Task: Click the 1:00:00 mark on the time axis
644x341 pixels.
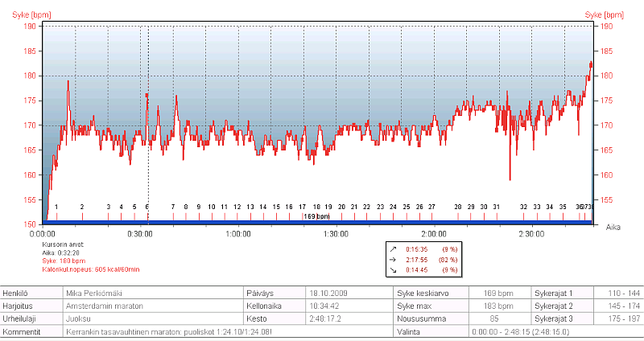Action: 237,234
